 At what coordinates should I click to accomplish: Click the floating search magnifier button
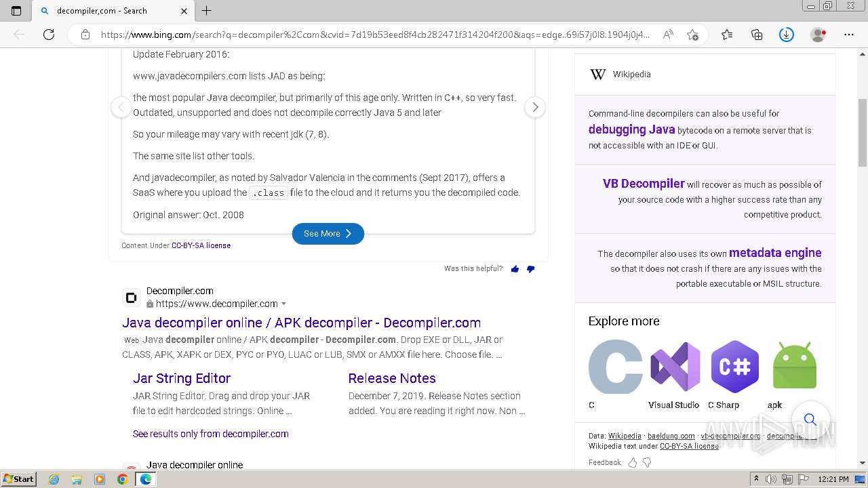coord(810,420)
